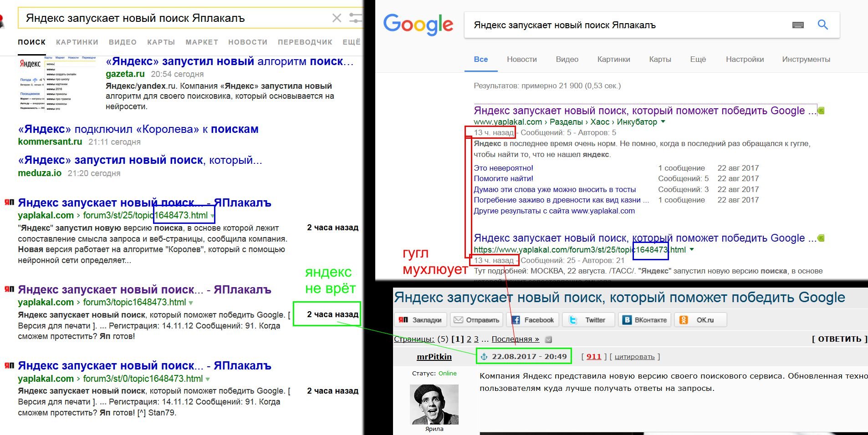868x435 pixels.
Task: Click the Google logo
Action: click(x=419, y=25)
